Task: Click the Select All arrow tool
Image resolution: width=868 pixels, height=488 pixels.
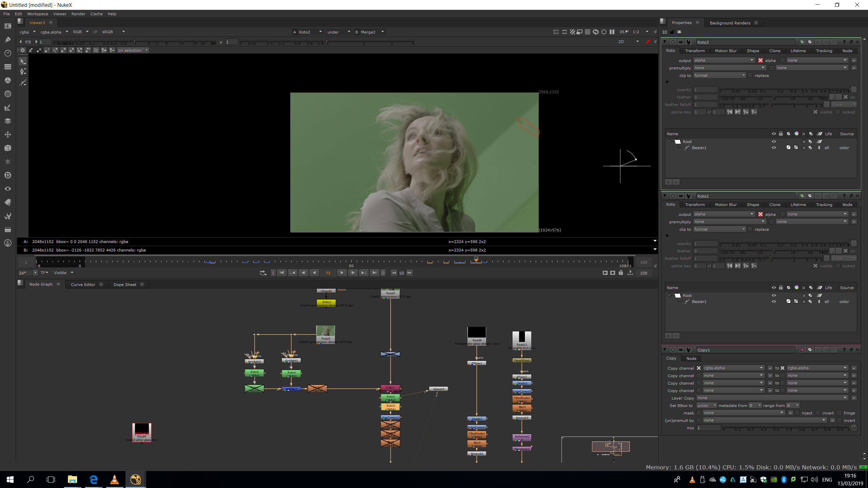Action: pyautogui.click(x=23, y=61)
